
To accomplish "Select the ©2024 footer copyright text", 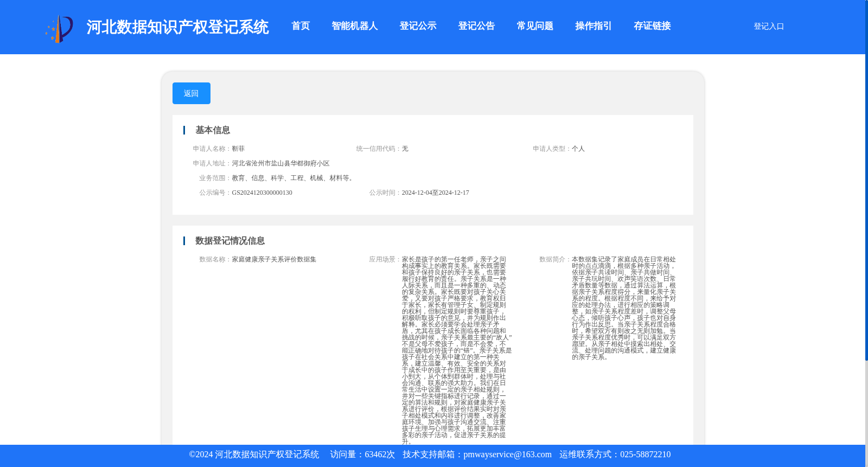I will (x=254, y=455).
